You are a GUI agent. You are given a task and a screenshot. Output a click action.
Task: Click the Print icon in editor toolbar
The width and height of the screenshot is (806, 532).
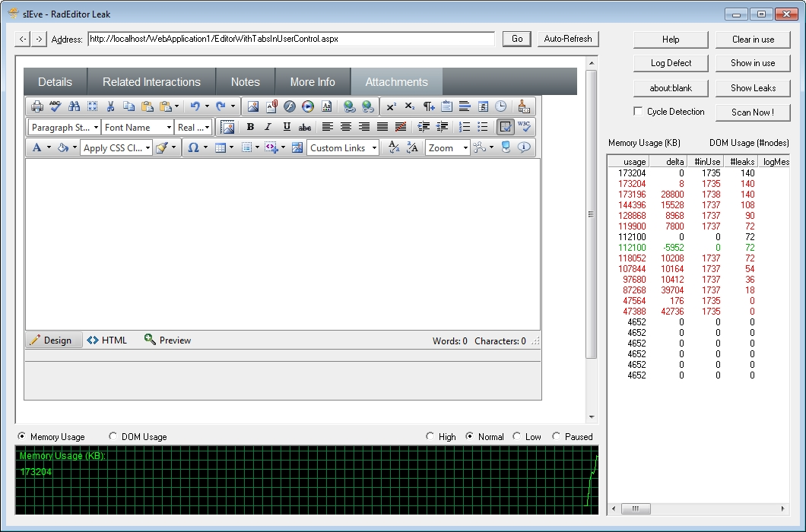coord(36,107)
